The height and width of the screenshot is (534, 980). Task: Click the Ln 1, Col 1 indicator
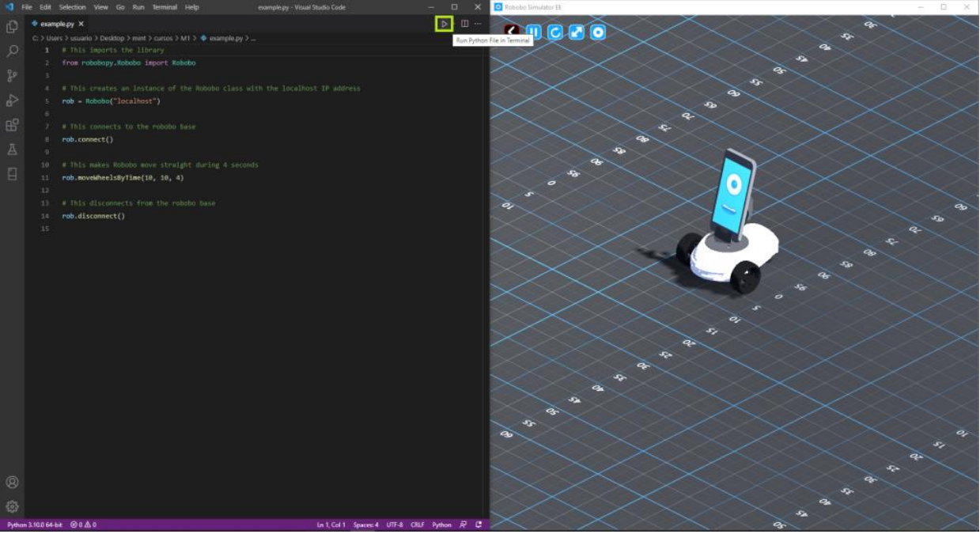[332, 525]
